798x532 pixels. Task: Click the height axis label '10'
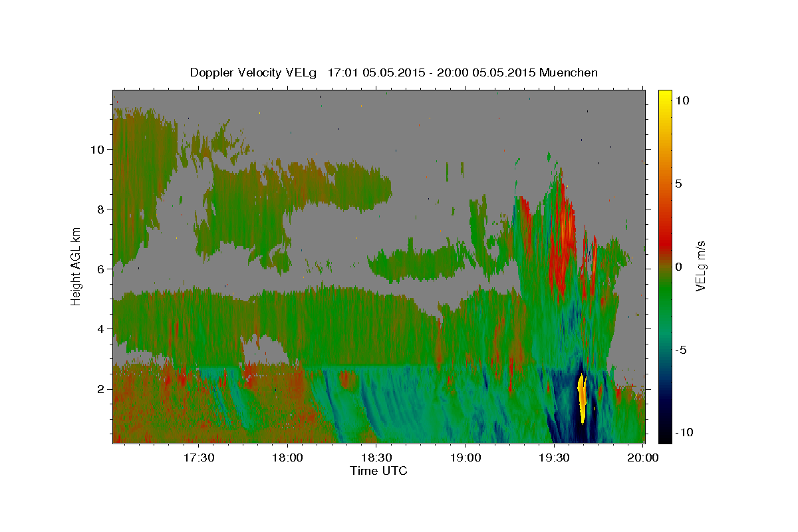coord(97,149)
